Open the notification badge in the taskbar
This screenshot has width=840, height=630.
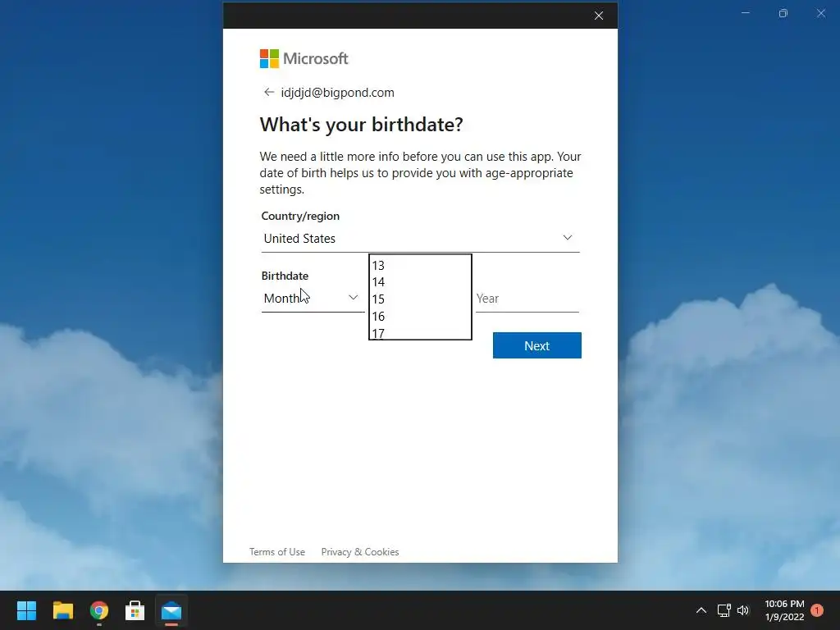pyautogui.click(x=817, y=610)
